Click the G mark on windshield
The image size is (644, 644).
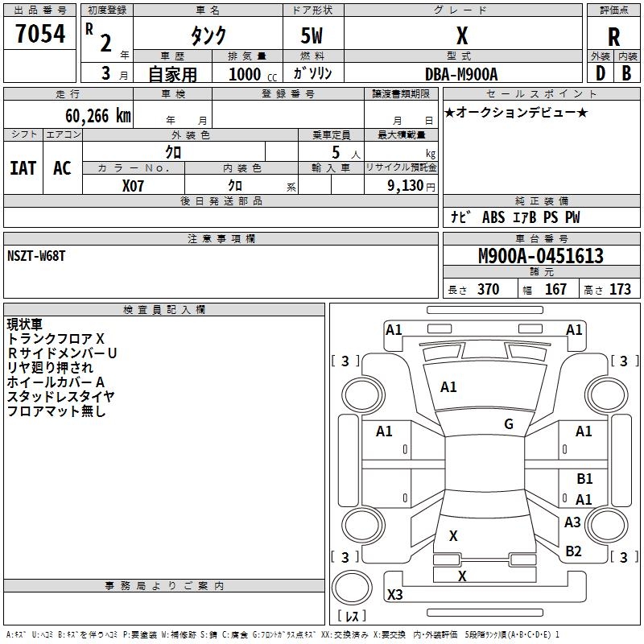509,423
